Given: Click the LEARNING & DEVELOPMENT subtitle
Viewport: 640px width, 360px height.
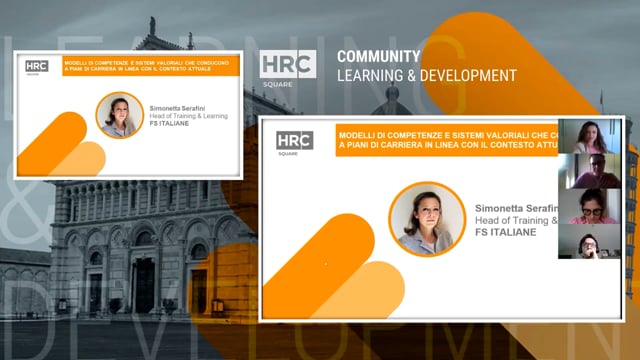Looking at the screenshot, I should click(427, 76).
